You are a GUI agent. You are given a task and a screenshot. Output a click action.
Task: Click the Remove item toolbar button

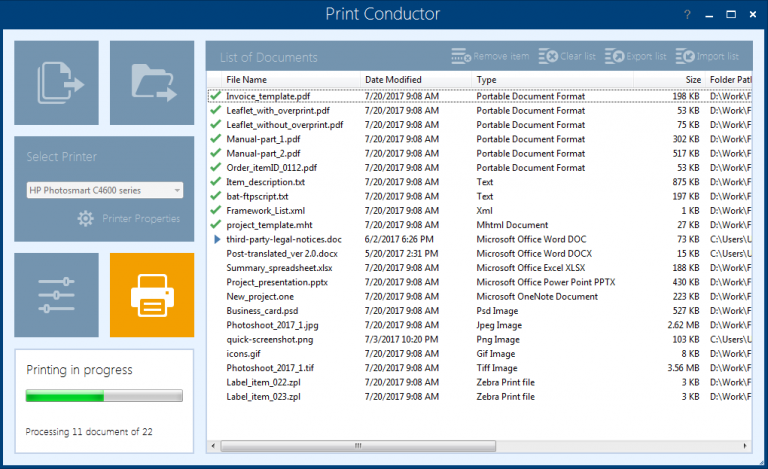pyautogui.click(x=490, y=57)
